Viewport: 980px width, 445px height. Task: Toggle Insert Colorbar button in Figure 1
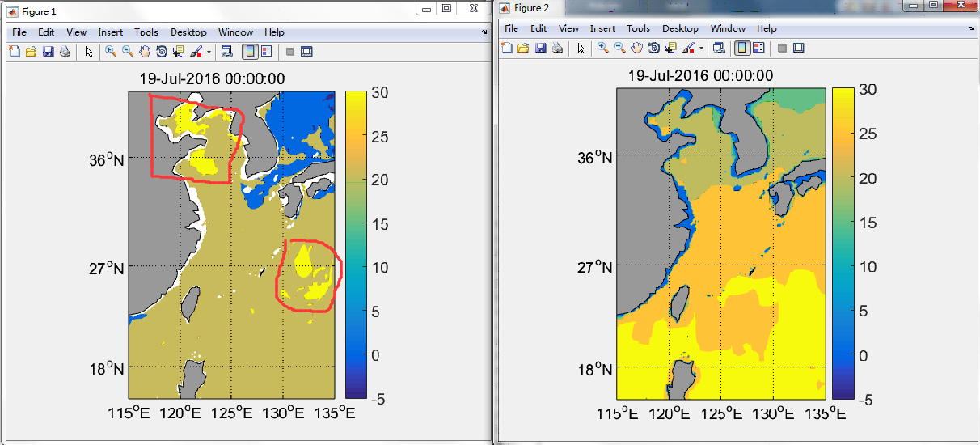[x=251, y=52]
